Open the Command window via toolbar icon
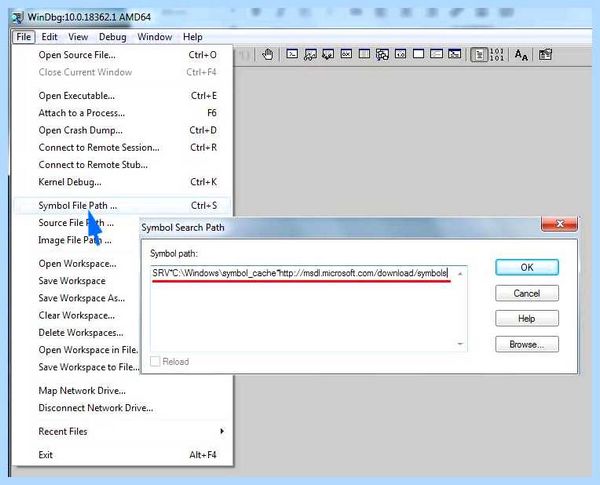The image size is (600, 485). coord(292,54)
